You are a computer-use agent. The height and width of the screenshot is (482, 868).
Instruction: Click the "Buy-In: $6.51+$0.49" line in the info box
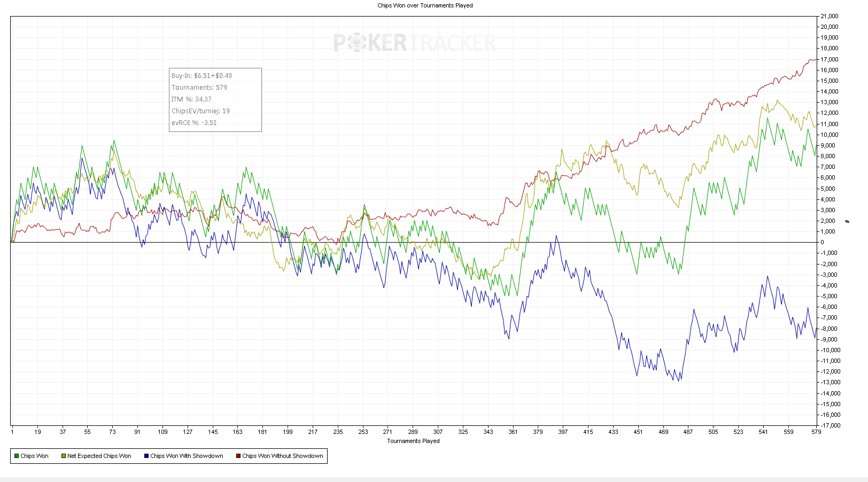[x=201, y=76]
